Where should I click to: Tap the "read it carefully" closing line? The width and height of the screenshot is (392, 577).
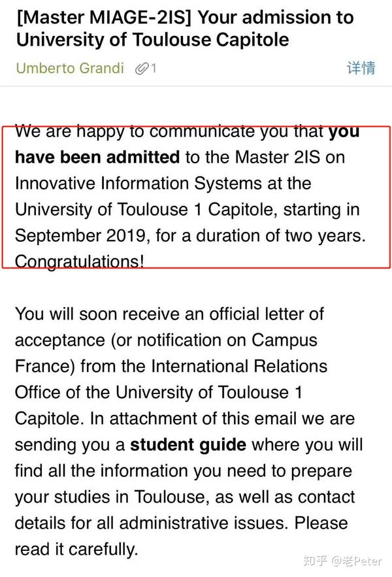76,549
